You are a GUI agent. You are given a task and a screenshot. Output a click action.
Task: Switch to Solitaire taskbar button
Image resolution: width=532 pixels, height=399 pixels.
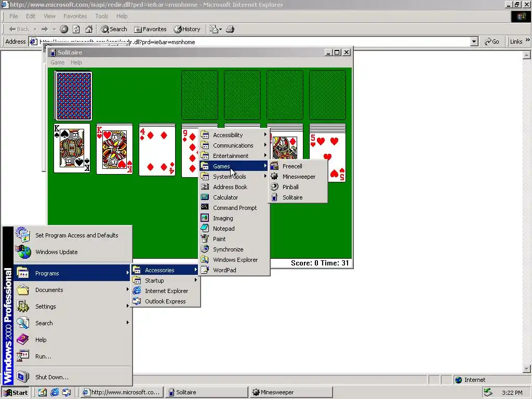[x=207, y=393]
